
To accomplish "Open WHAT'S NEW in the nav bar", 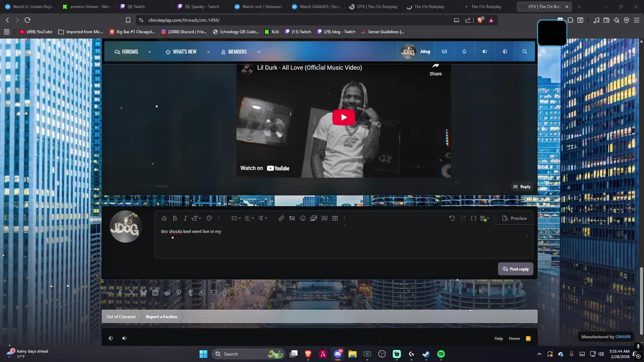I will coord(181,51).
